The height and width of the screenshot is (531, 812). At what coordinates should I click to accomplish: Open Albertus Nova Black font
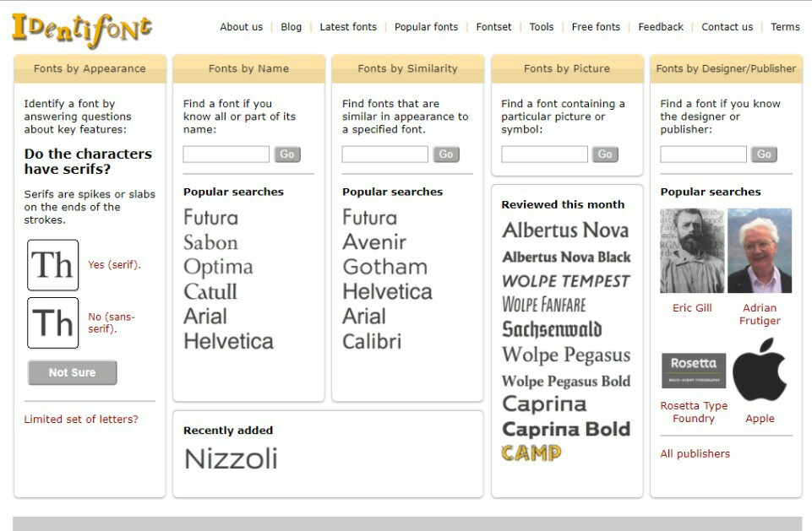tap(566, 257)
